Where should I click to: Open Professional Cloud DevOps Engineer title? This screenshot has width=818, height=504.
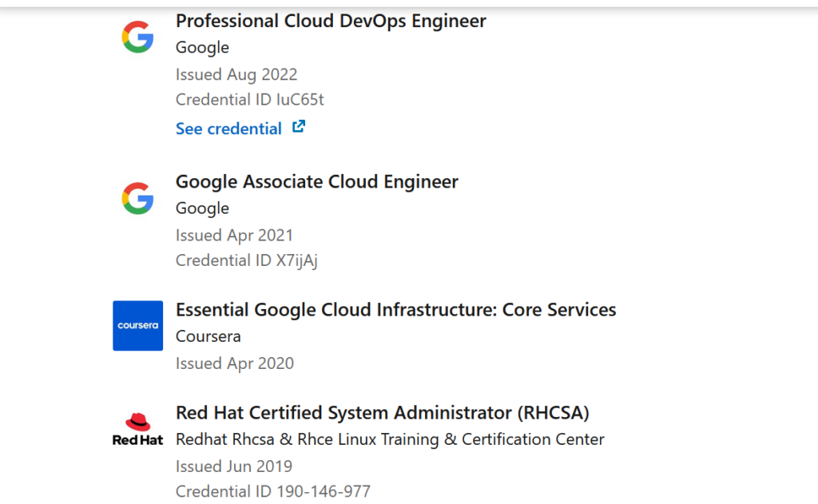tap(331, 21)
